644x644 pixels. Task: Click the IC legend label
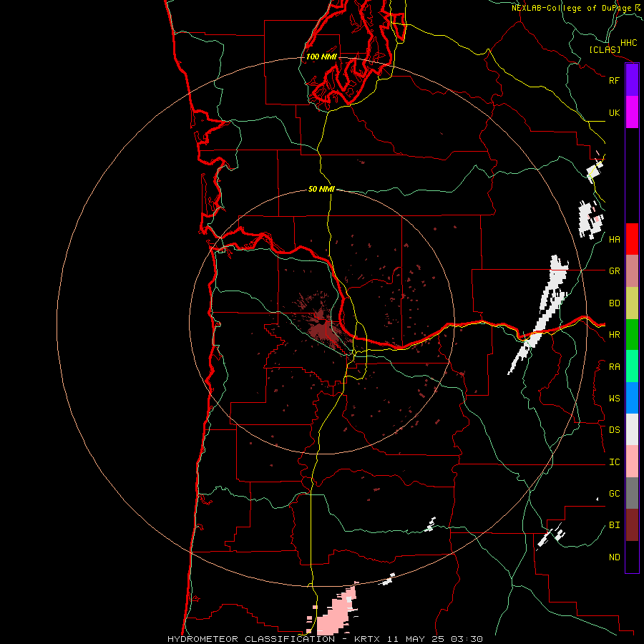point(614,462)
